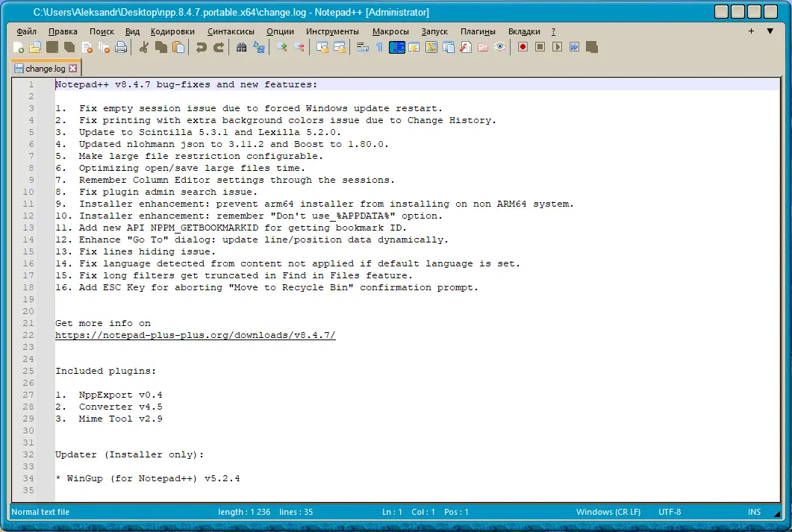
Task: Toggle word wrap in the toolbar
Action: coord(362,48)
